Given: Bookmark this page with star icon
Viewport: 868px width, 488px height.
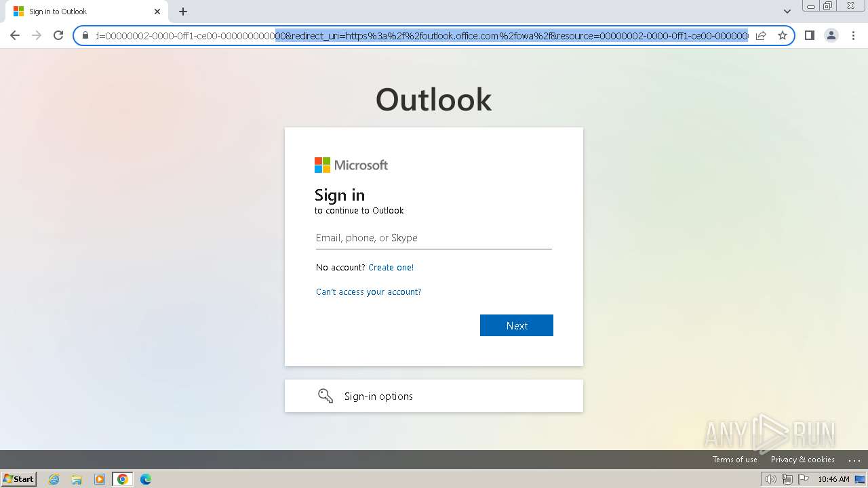Looking at the screenshot, I should 783,35.
